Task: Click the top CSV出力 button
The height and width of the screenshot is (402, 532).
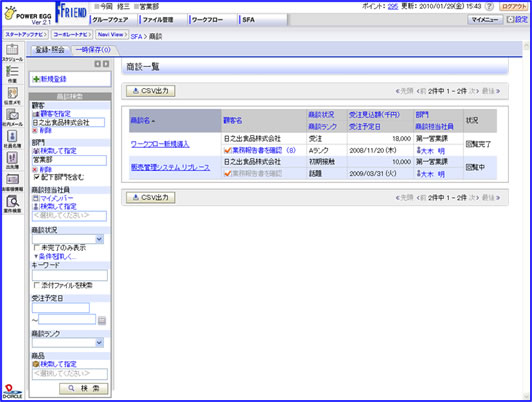Action: (x=151, y=91)
